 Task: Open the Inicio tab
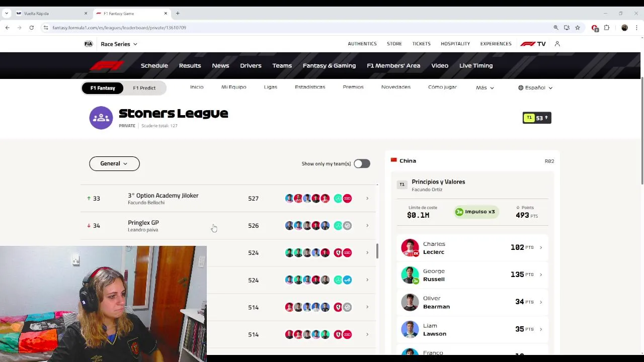[x=197, y=87]
